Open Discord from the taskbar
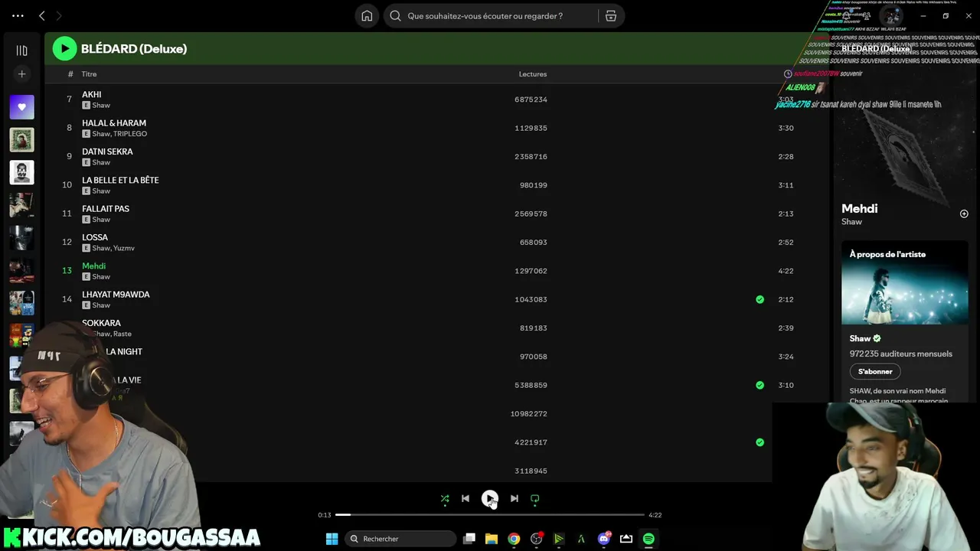 coord(604,539)
